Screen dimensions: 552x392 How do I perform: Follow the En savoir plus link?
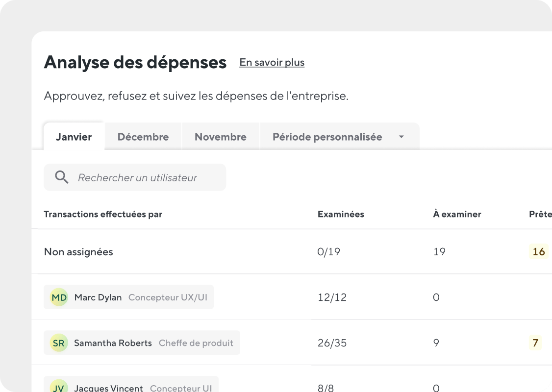pos(272,62)
